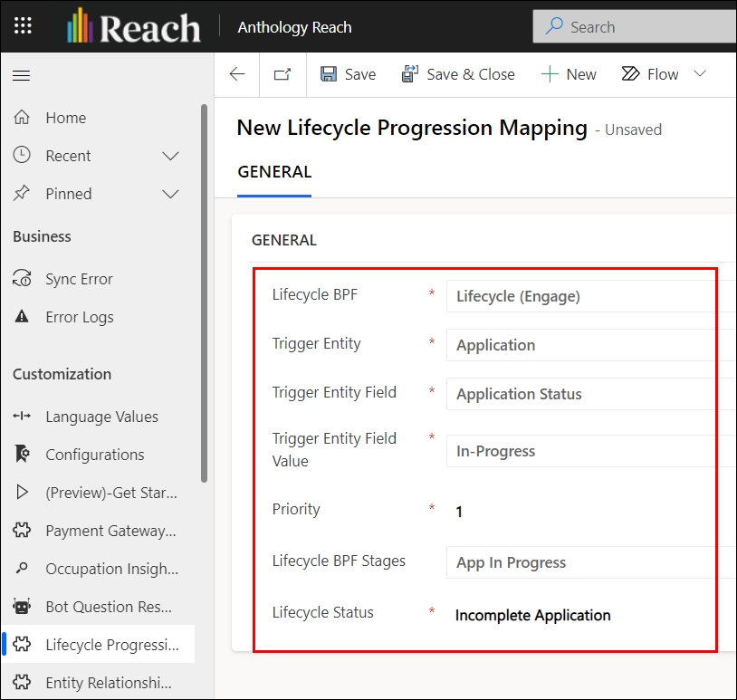Collapse the sidebar with hamburger icon
Image resolution: width=737 pixels, height=700 pixels.
coord(21,75)
